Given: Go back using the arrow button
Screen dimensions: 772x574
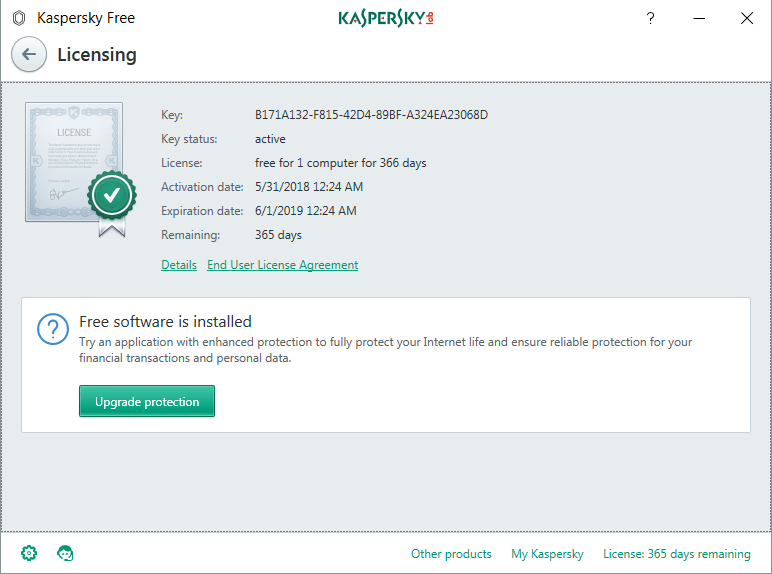Looking at the screenshot, I should click(29, 54).
